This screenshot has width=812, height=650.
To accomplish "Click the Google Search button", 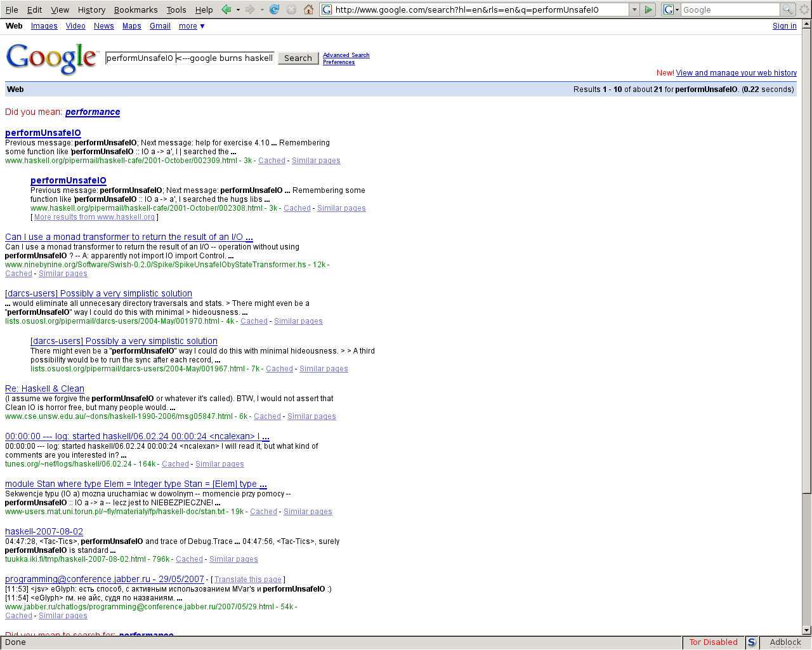I will coord(298,58).
